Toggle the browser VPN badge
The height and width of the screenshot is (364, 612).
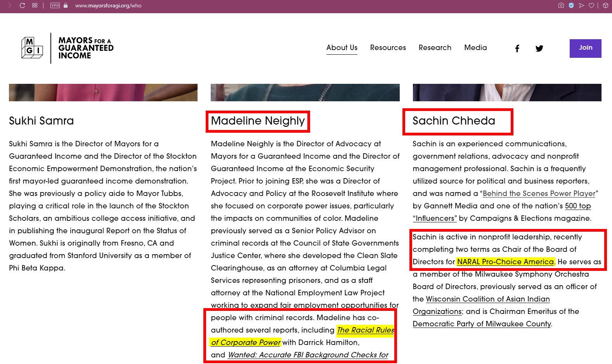pos(55,5)
